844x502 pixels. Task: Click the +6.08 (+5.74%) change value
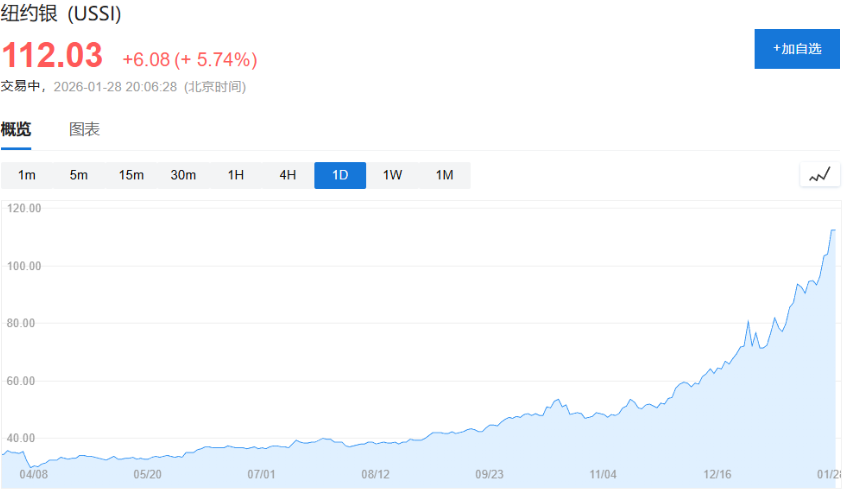[190, 59]
